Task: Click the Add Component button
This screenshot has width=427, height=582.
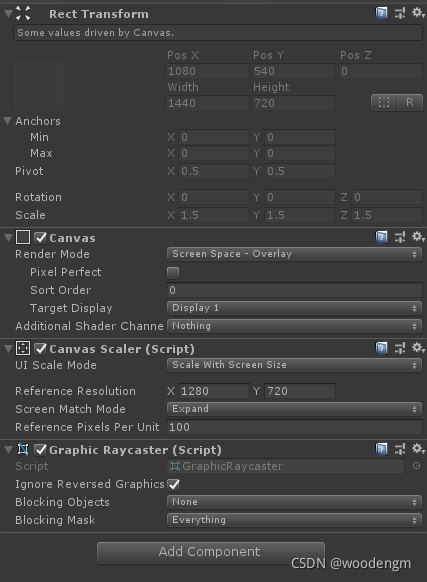Action: click(x=211, y=553)
